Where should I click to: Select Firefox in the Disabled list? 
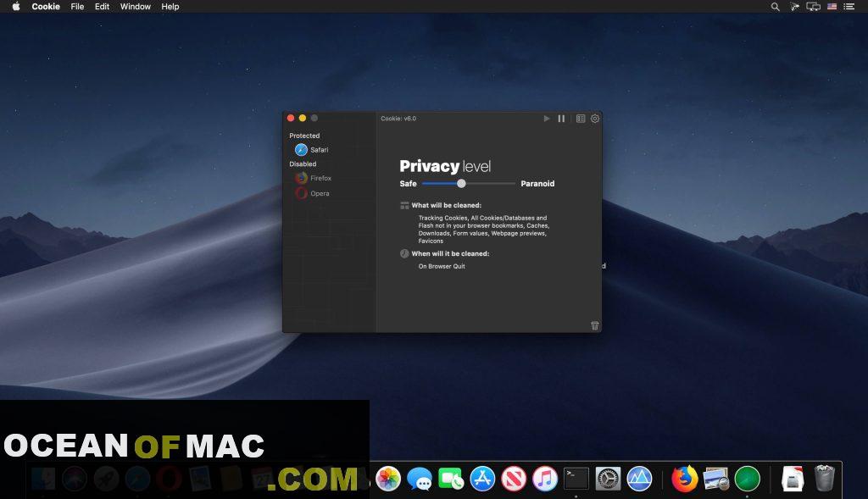tap(314, 178)
